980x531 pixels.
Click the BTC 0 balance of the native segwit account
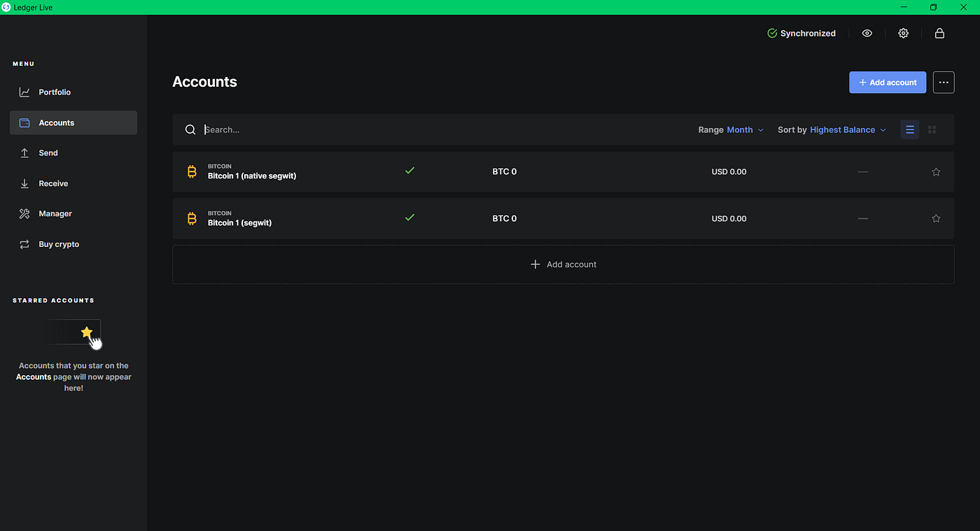point(505,172)
